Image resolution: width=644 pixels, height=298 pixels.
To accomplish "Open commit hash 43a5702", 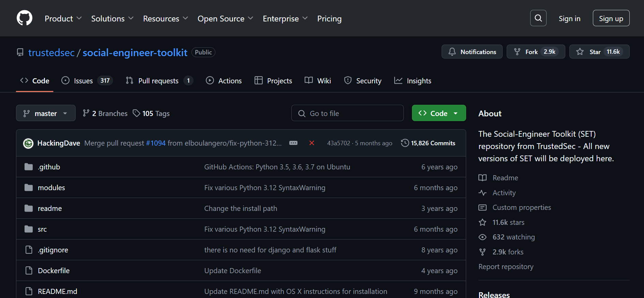I will point(339,143).
